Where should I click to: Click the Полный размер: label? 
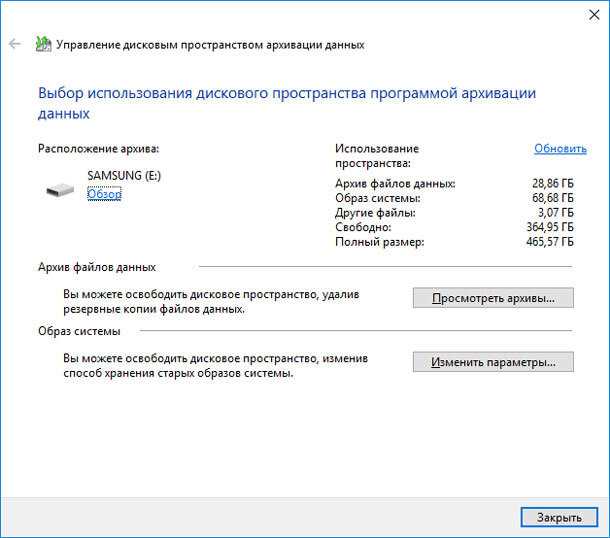(x=380, y=242)
